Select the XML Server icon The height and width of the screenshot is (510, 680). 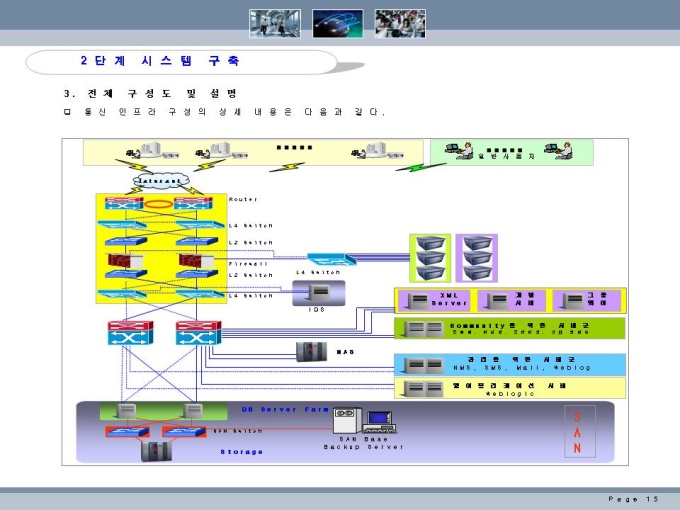click(418, 301)
